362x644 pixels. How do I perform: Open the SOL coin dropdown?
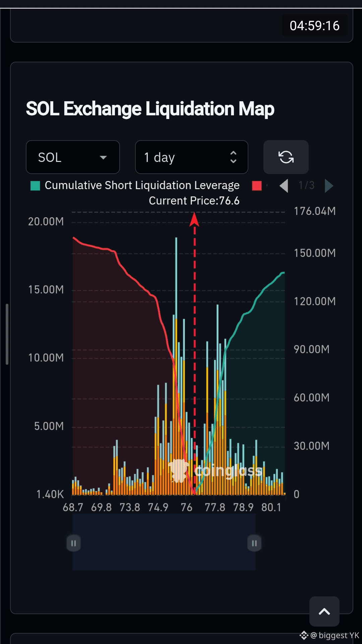73,157
